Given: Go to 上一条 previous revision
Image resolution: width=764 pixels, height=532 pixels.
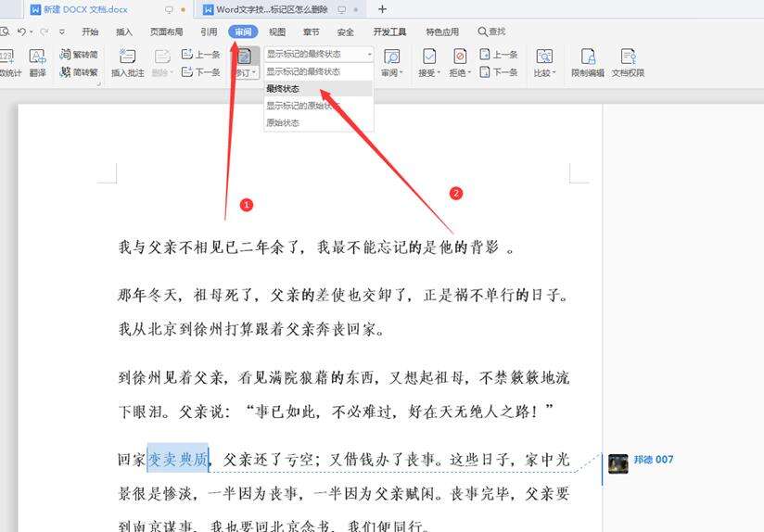Looking at the screenshot, I should pos(498,54).
